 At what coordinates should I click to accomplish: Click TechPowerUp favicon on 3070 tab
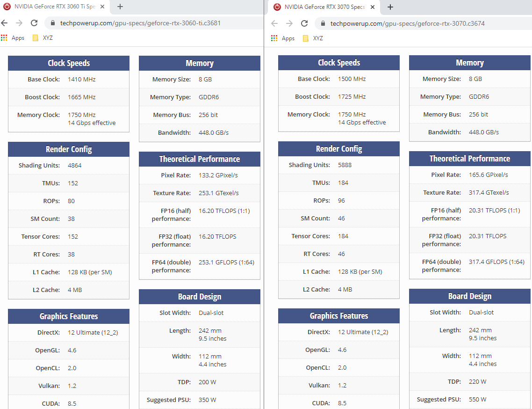[x=277, y=7]
